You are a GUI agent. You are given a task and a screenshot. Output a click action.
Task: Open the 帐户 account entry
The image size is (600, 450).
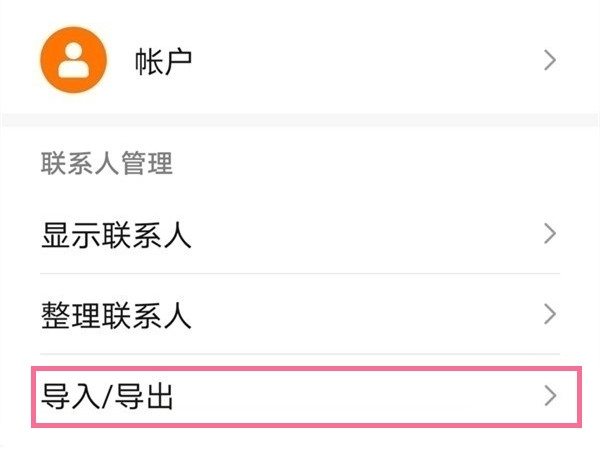(163, 61)
